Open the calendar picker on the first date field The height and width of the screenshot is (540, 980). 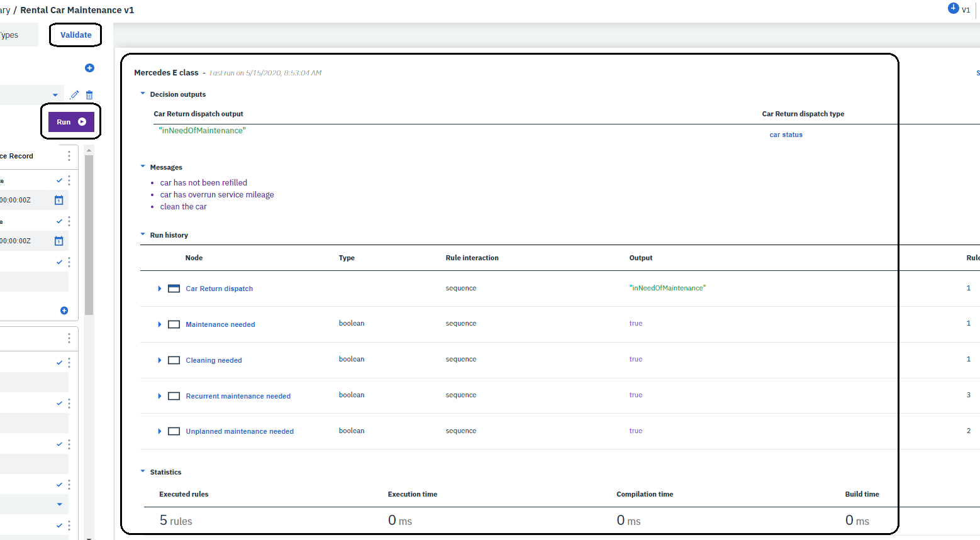point(58,200)
